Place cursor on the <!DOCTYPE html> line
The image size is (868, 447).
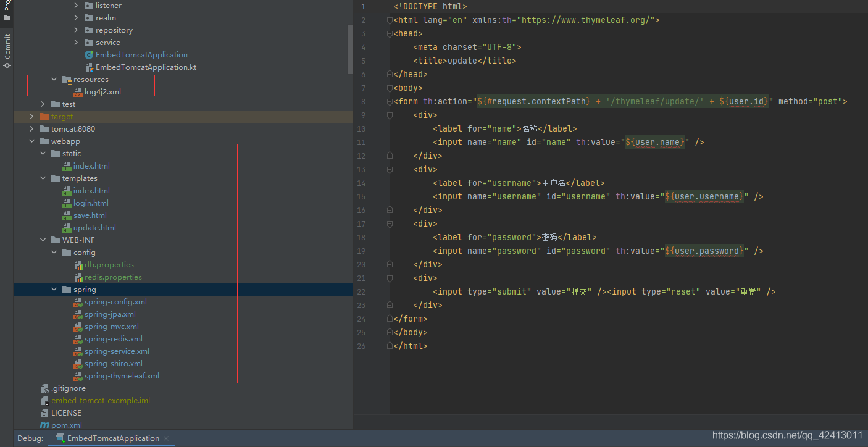click(430, 6)
